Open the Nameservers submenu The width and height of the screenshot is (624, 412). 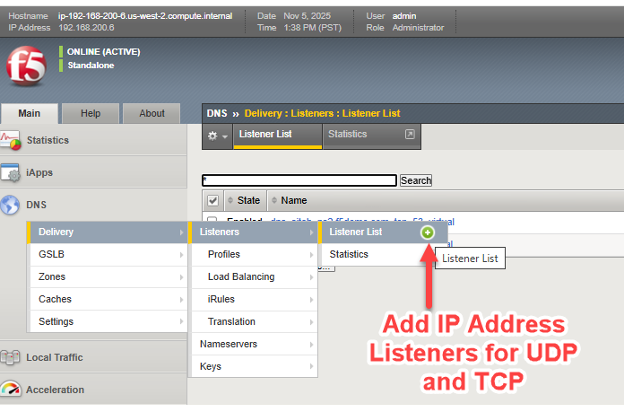254,344
